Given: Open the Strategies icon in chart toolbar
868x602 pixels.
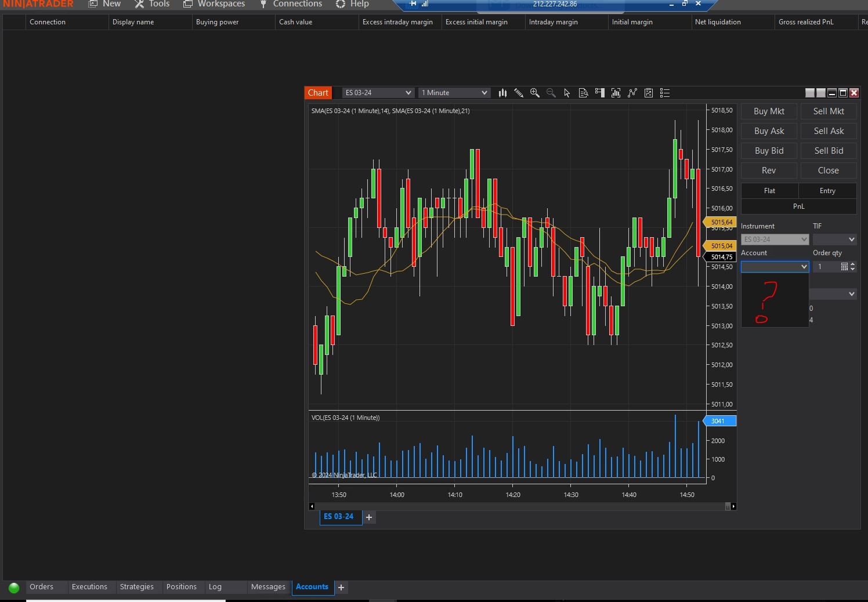Looking at the screenshot, I should [649, 93].
